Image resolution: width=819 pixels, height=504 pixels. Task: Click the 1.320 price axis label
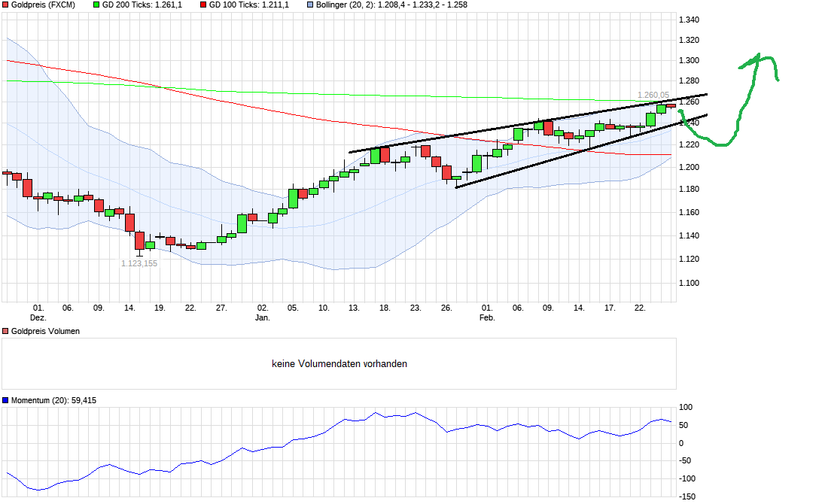click(x=689, y=40)
